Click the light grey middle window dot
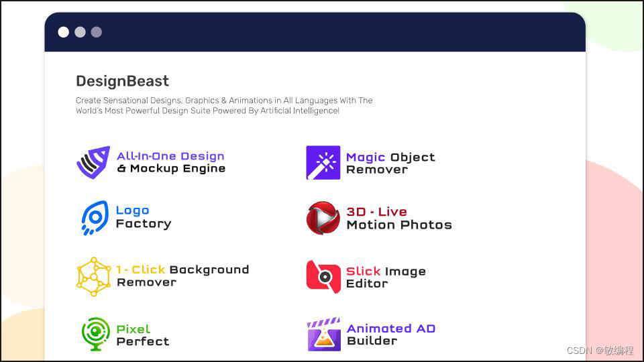 point(80,32)
